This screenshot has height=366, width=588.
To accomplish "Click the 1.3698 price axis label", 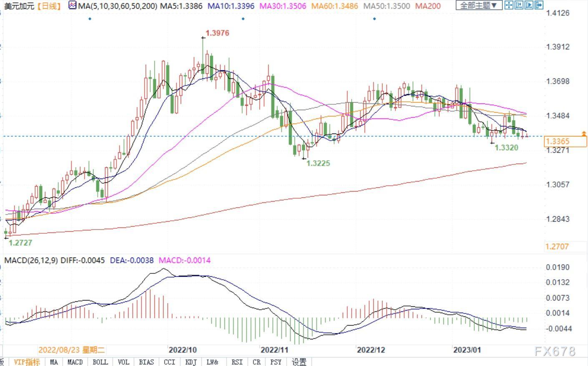I will (558, 81).
